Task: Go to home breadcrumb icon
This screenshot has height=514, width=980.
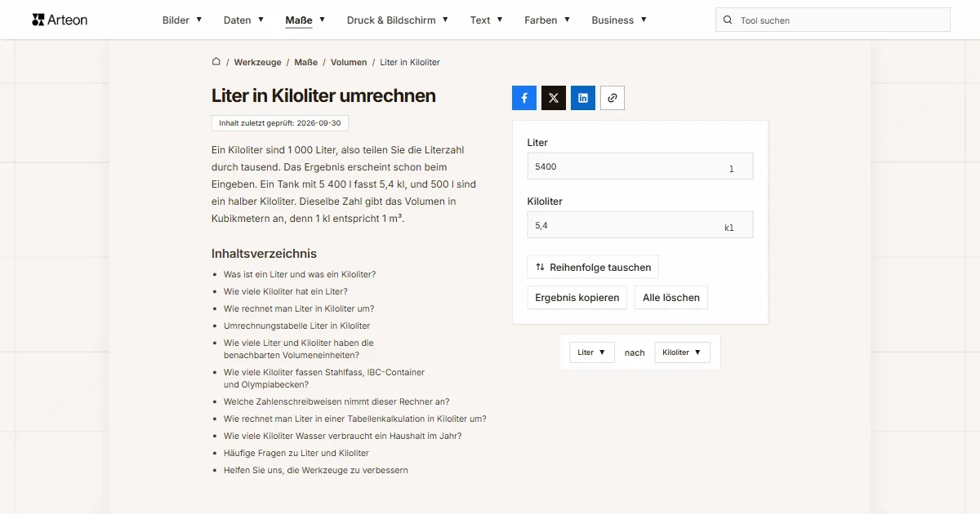Action: [216, 61]
